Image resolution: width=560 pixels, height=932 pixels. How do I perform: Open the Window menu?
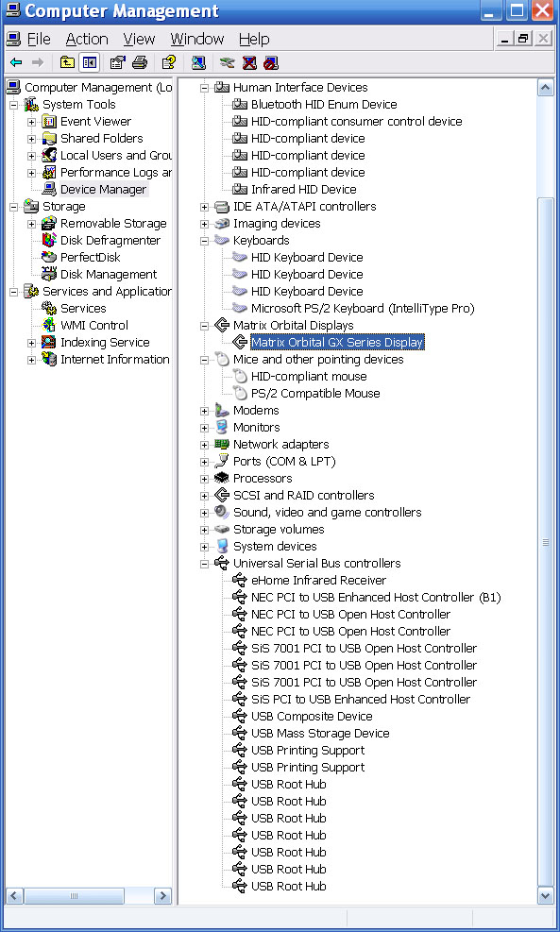tap(196, 40)
